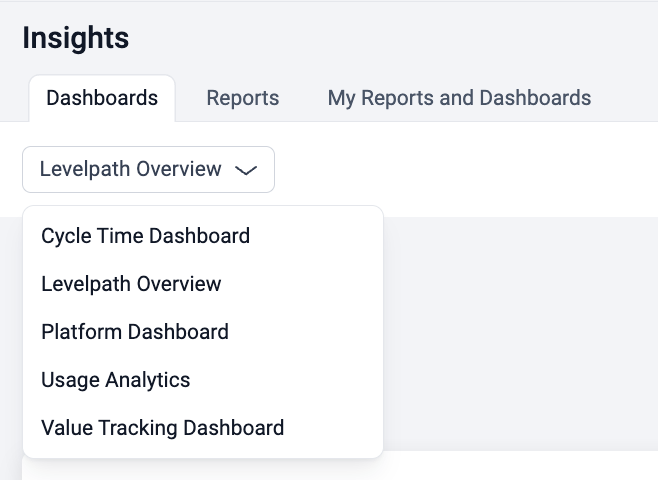
Task: Click the selected Dashboards tab label
Action: tap(102, 98)
